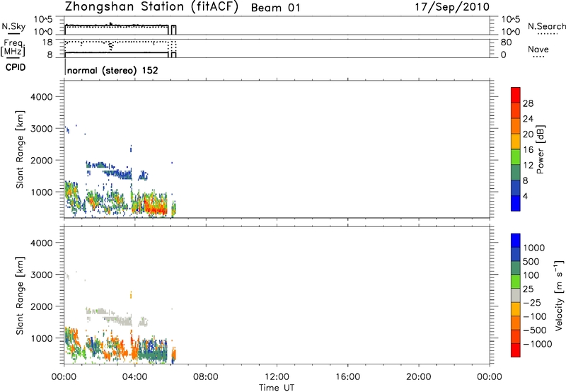This screenshot has width=566, height=392.
Task: Click the Zhongshan Station (fitACF) title
Action: click(151, 6)
